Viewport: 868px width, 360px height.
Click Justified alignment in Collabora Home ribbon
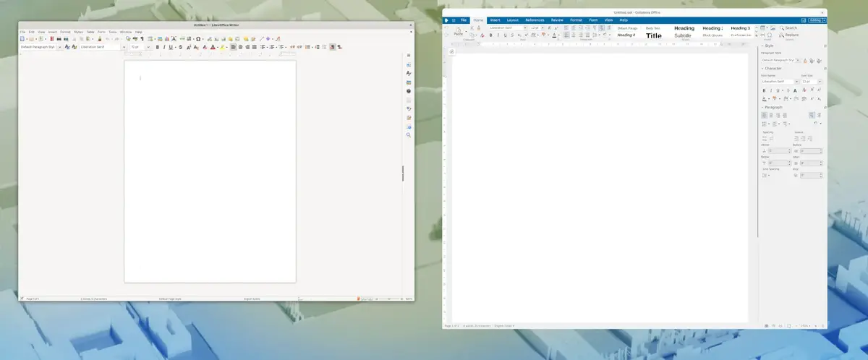pos(587,35)
